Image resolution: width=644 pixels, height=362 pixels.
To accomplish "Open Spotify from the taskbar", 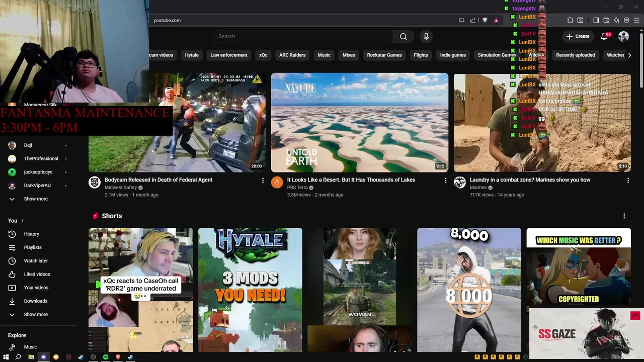I will [106, 357].
